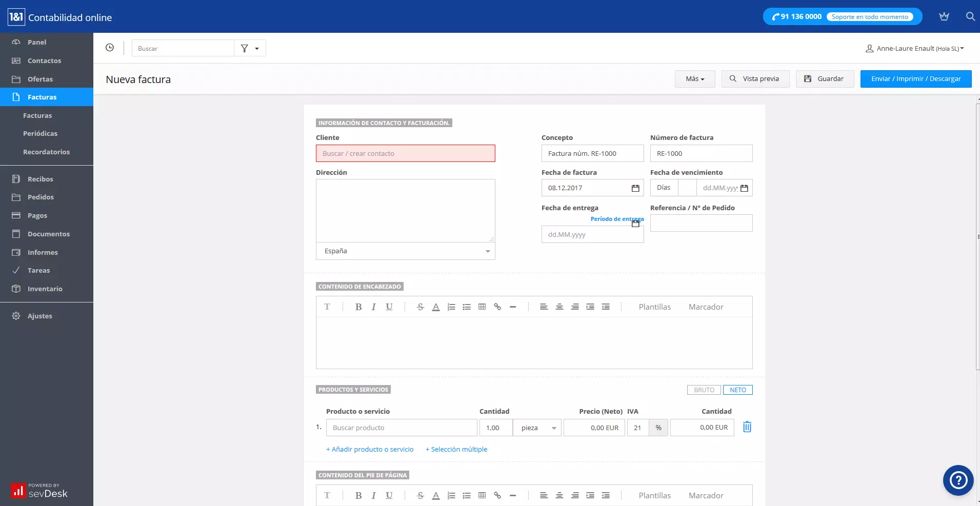
Task: Go to the Periódicas section under Facturas
Action: pos(41,133)
